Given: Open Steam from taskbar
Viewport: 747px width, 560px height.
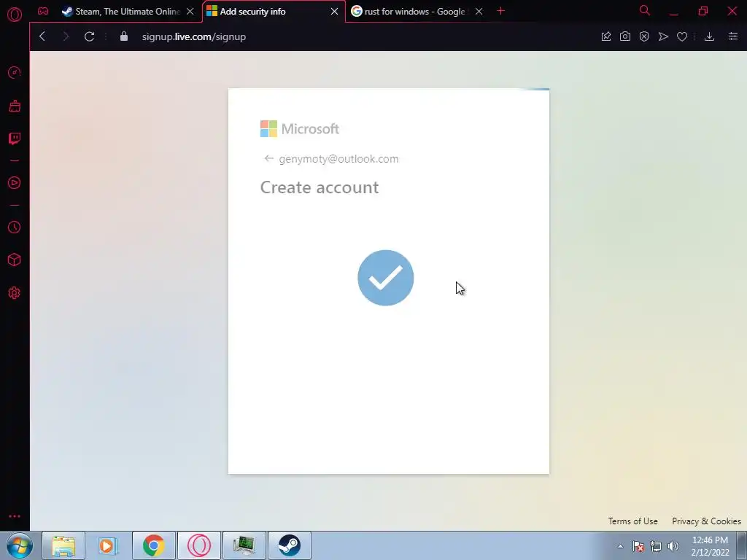Looking at the screenshot, I should coord(289,545).
